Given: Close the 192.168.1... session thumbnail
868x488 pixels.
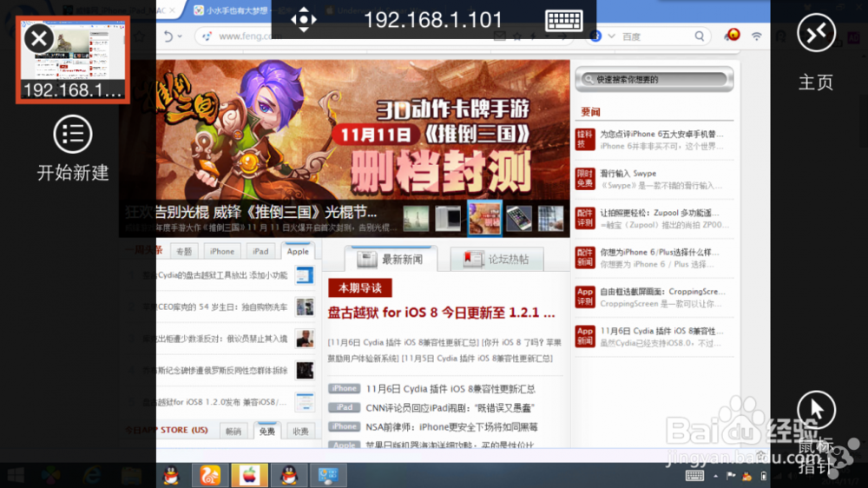Looking at the screenshot, I should [x=39, y=39].
